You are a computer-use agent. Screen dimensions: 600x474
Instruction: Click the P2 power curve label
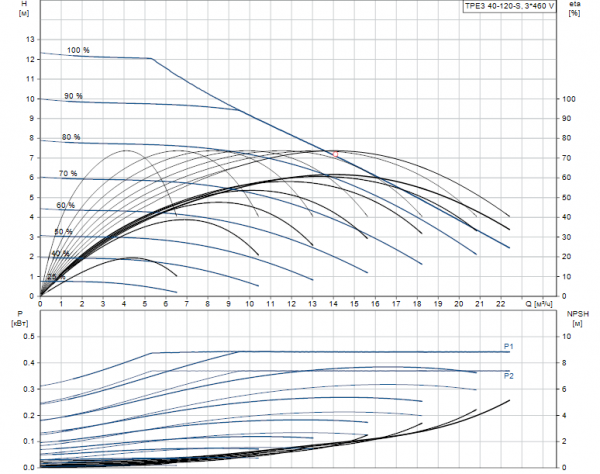click(x=509, y=376)
